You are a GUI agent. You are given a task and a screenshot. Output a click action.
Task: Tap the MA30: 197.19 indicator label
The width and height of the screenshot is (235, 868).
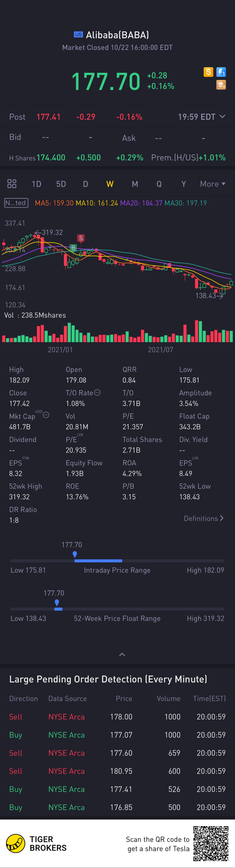tap(185, 203)
